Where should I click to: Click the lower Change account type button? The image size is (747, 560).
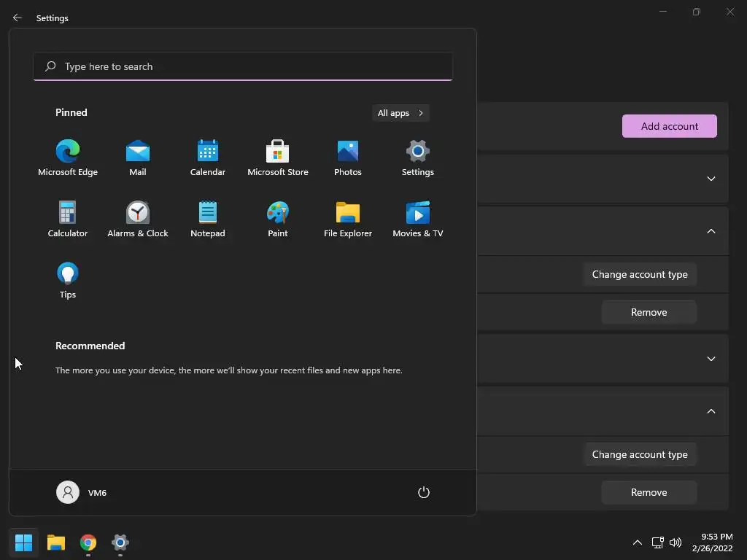tap(640, 454)
